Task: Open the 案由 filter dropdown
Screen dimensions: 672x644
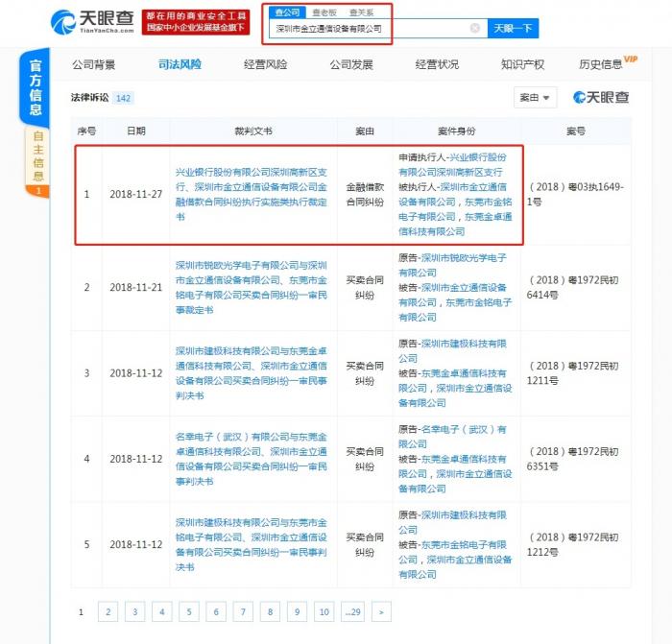Action: pyautogui.click(x=536, y=98)
